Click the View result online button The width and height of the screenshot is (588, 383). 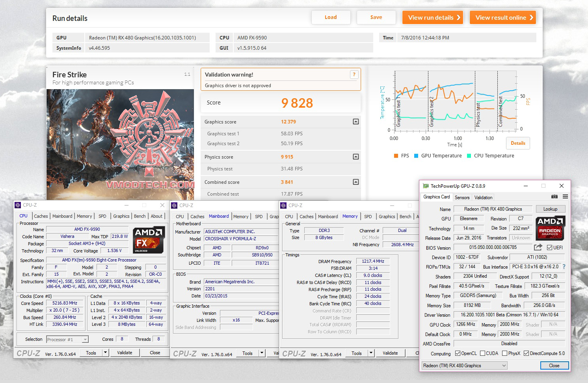point(503,17)
